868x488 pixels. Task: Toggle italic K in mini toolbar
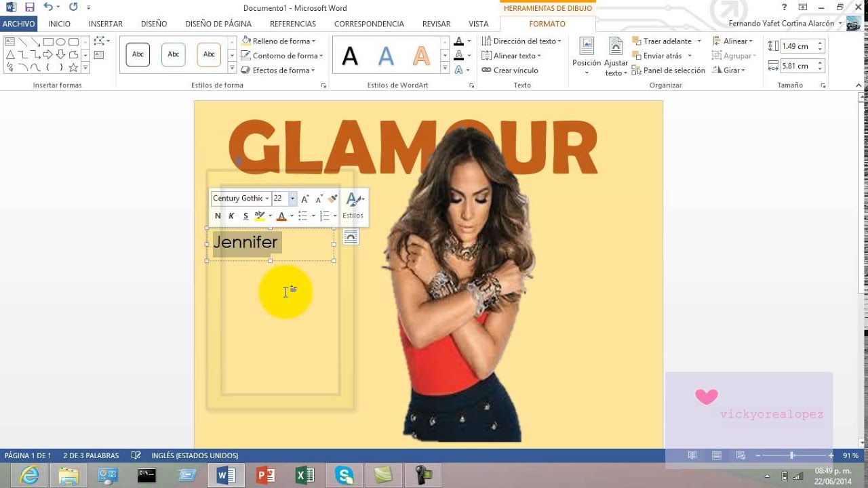click(231, 216)
